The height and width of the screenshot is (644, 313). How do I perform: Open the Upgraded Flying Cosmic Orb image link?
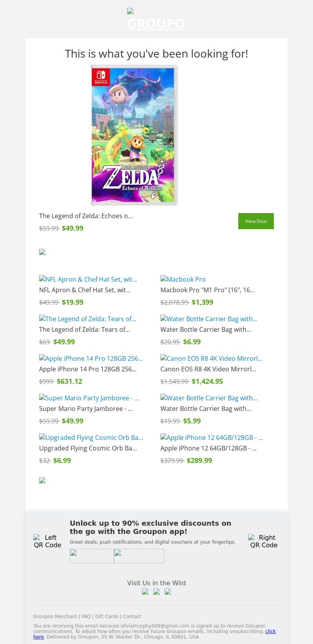click(91, 438)
